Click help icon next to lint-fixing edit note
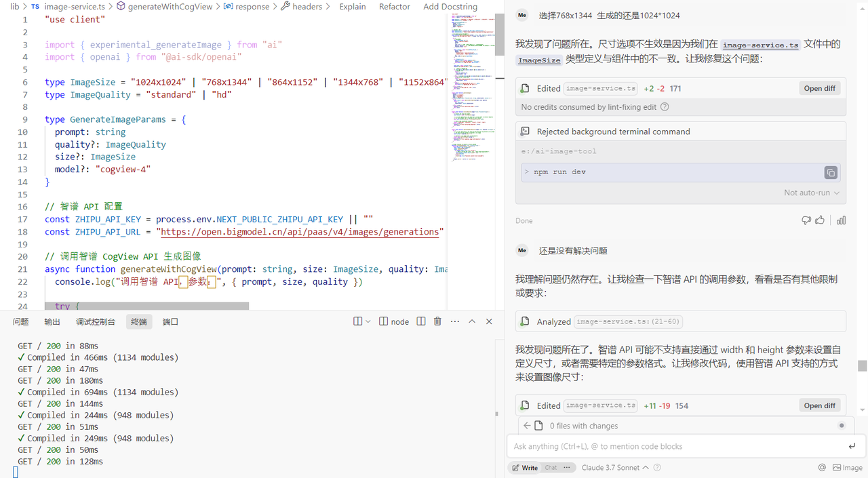This screenshot has height=478, width=868. [665, 107]
